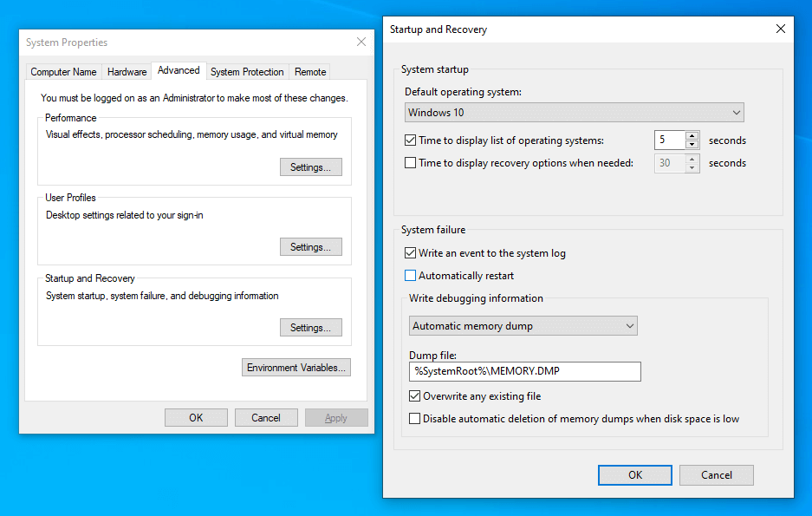Viewport: 812px width, 516px height.
Task: Click the operating systems seconds value field
Action: point(670,140)
